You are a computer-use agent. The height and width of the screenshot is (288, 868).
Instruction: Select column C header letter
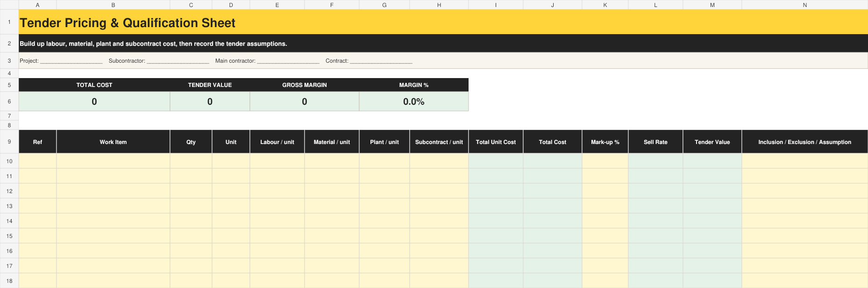pyautogui.click(x=191, y=5)
